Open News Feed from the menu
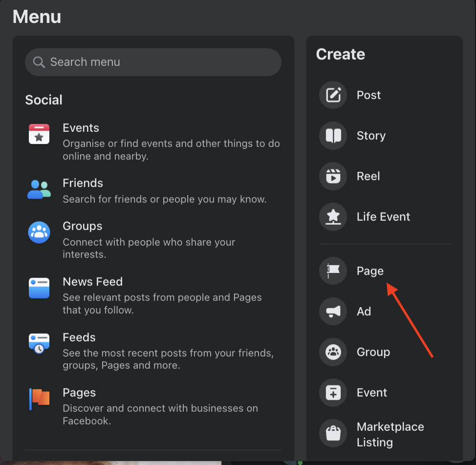 [153, 296]
